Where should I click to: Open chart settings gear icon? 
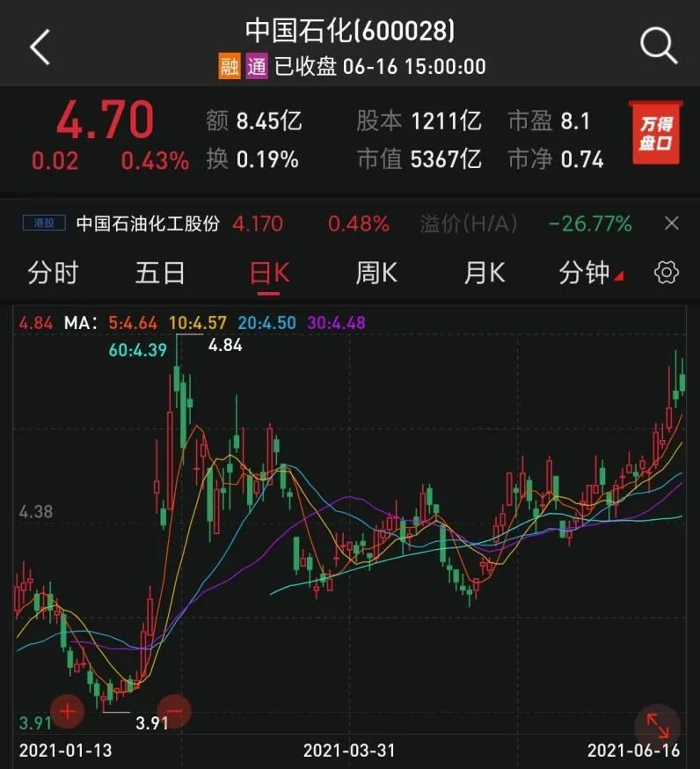click(x=667, y=272)
